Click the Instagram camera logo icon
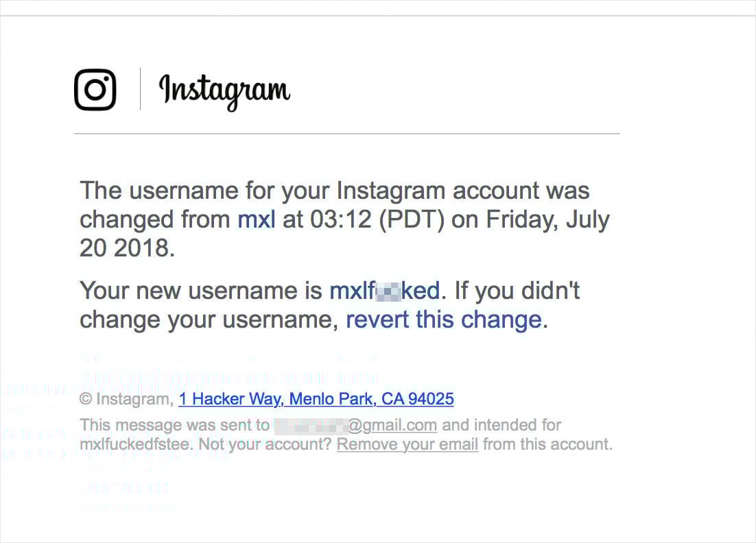The width and height of the screenshot is (756, 543). click(x=95, y=90)
